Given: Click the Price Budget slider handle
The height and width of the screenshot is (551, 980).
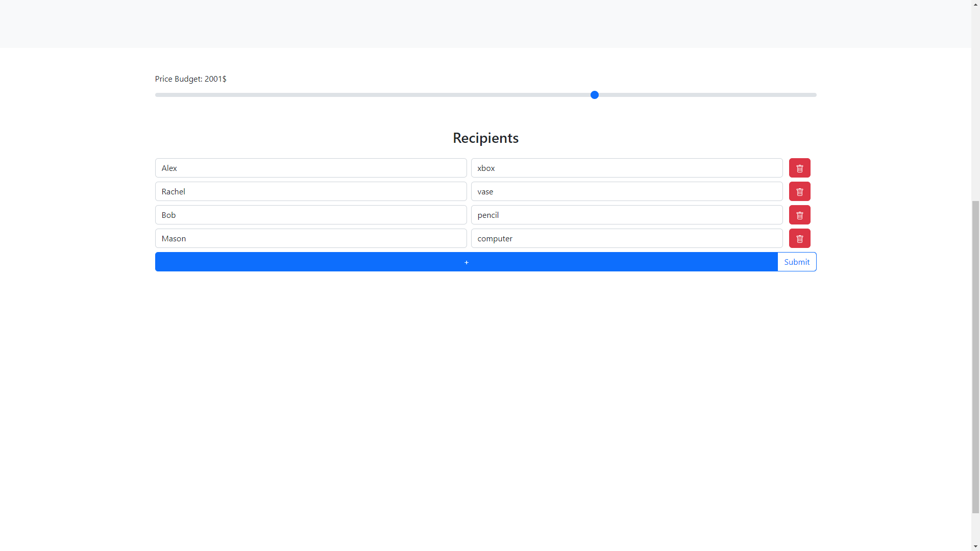Looking at the screenshot, I should 594,95.
